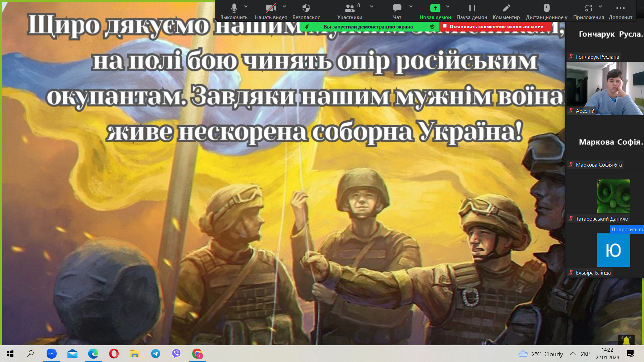Open the Windows Start menu
The height and width of the screenshot is (362, 644).
tap(10, 354)
